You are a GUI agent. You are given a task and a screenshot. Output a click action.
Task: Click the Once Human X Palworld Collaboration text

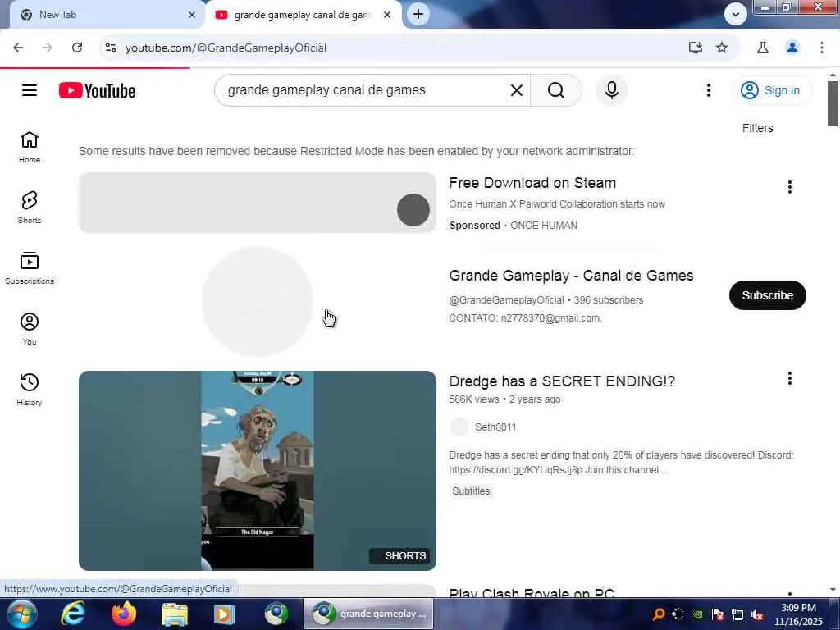click(557, 204)
